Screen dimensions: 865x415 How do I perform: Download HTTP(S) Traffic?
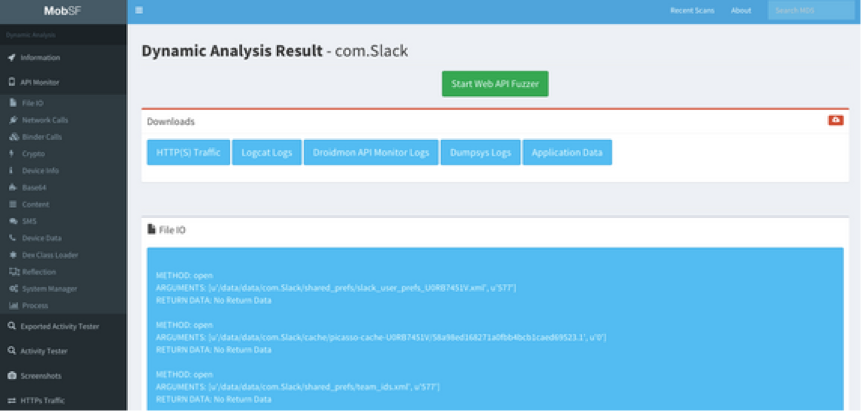(x=188, y=152)
